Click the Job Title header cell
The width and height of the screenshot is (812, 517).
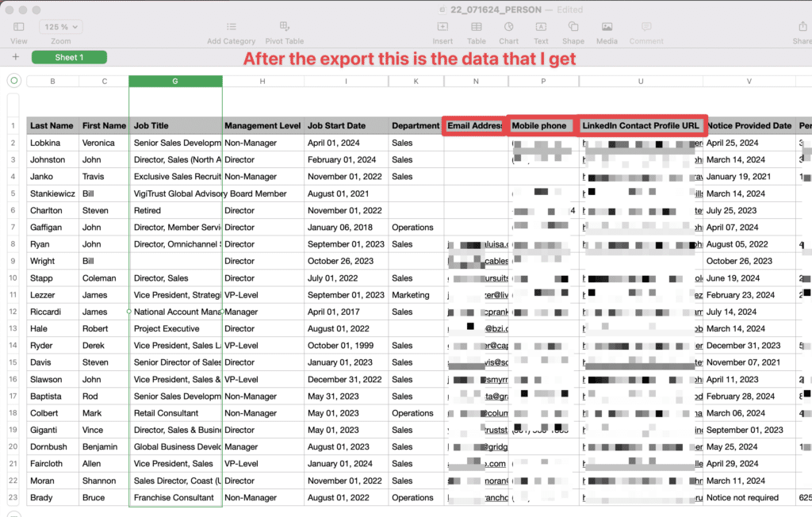tap(175, 126)
